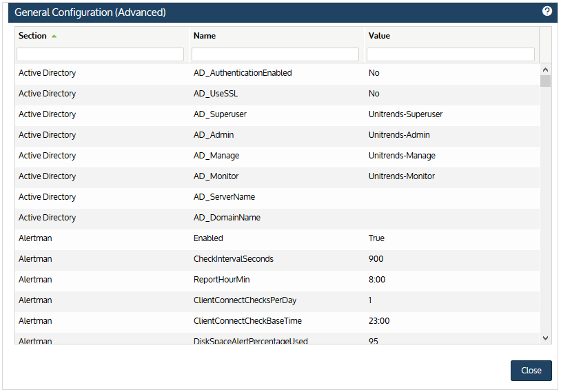Screen dimensions: 561x392
Task: Select the AD_ServerName row
Action: pyautogui.click(x=277, y=197)
